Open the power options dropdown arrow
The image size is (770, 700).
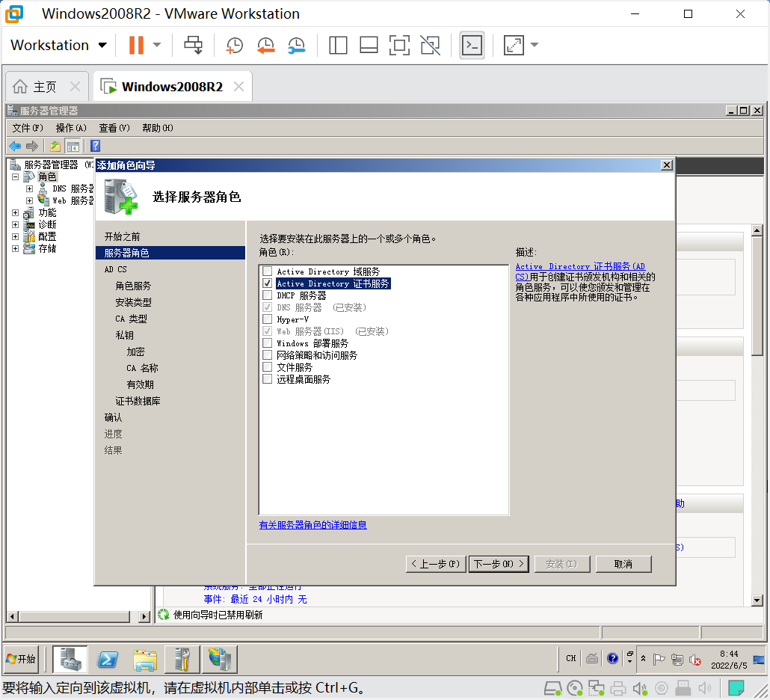pyautogui.click(x=157, y=45)
